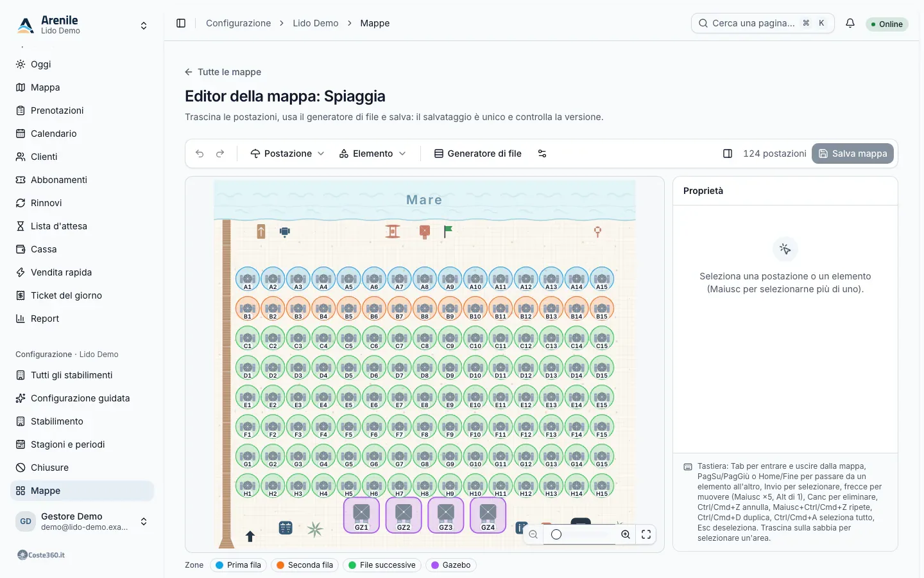The height and width of the screenshot is (578, 924).
Task: Open Configurazione guidata
Action: (x=82, y=398)
